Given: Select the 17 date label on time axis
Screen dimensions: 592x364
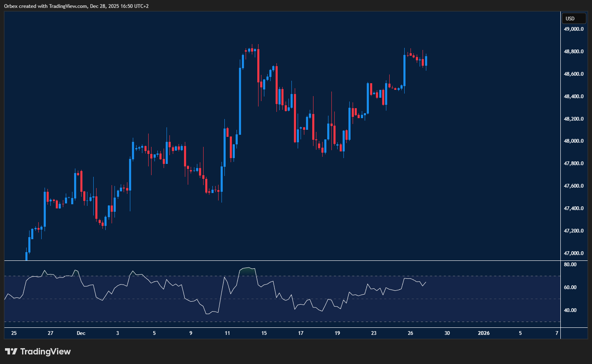Looking at the screenshot, I should [x=301, y=333].
